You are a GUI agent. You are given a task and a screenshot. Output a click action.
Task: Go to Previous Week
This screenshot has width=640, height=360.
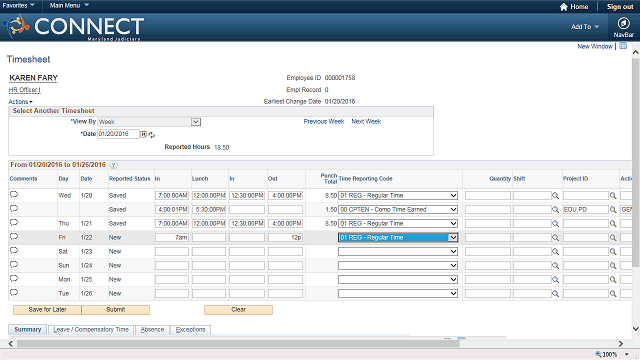324,122
